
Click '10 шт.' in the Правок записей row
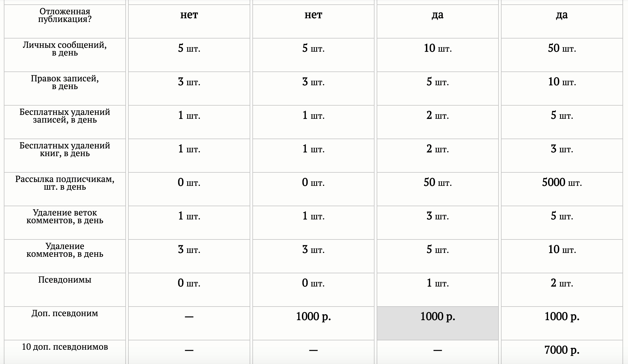562,82
